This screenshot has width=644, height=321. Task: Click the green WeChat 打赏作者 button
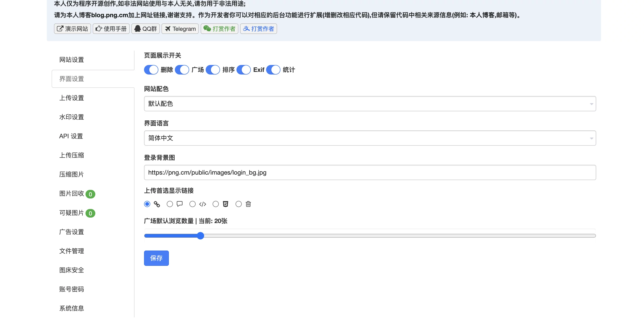[x=219, y=29]
